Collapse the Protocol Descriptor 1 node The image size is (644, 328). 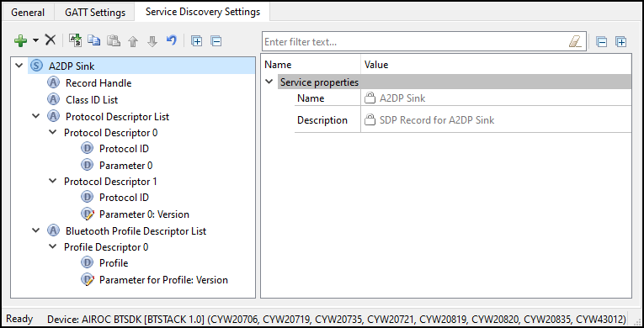(x=52, y=181)
